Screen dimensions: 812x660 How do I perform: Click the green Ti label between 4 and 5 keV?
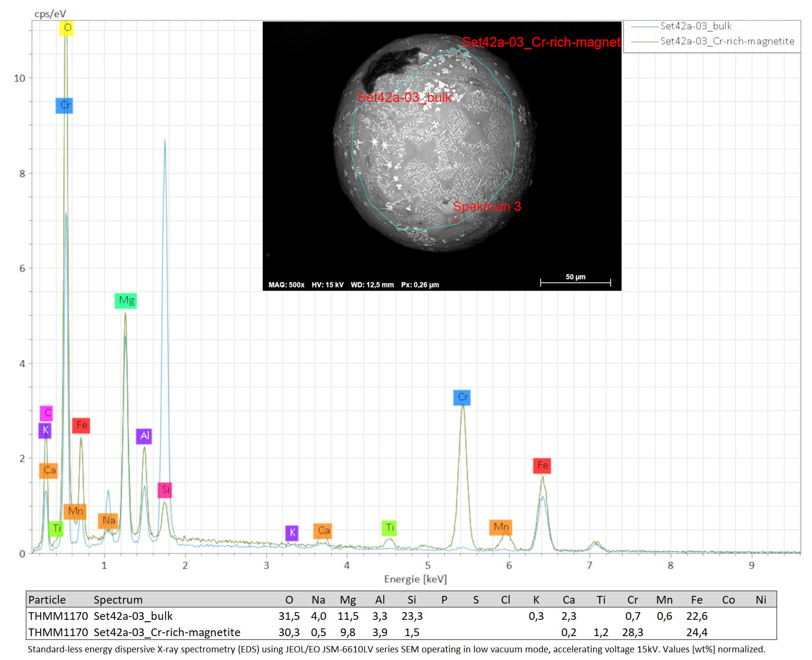pos(389,528)
